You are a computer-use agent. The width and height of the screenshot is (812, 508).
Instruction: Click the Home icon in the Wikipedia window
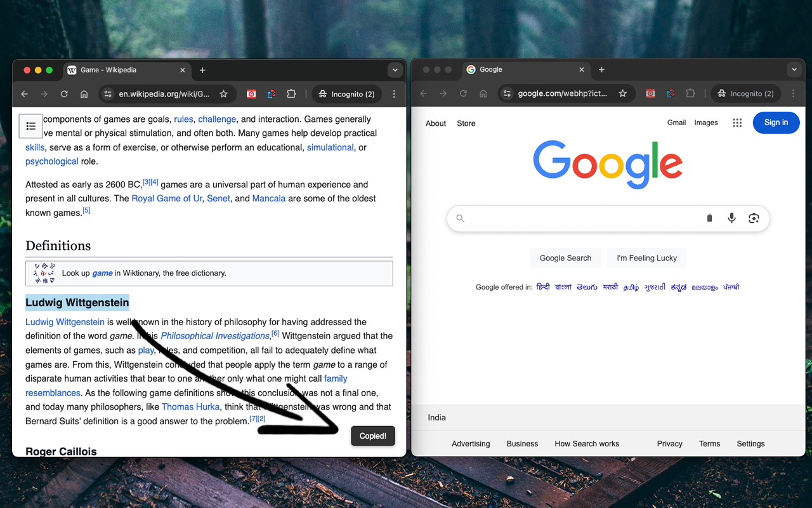pos(84,94)
